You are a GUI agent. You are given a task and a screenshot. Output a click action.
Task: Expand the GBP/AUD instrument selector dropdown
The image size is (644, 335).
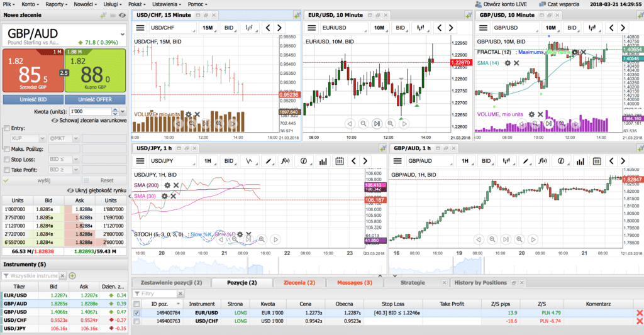pyautogui.click(x=123, y=35)
